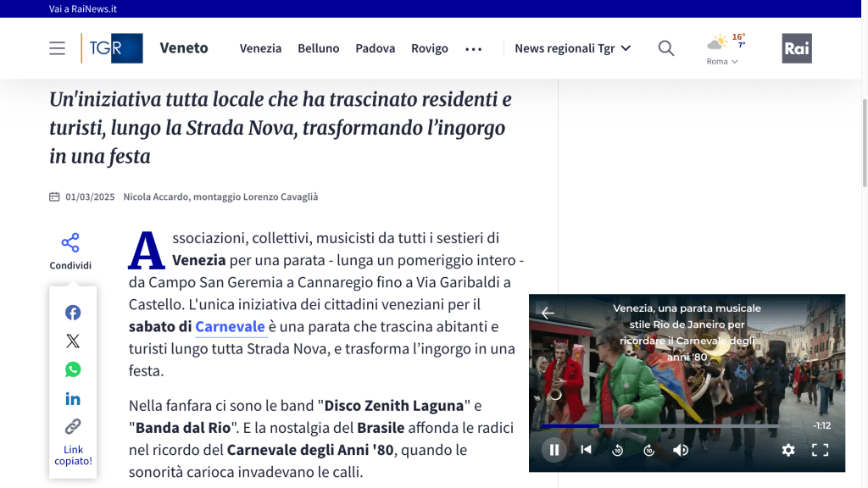This screenshot has height=488, width=868.
Task: Show more cities via three dots
Action: (x=474, y=49)
